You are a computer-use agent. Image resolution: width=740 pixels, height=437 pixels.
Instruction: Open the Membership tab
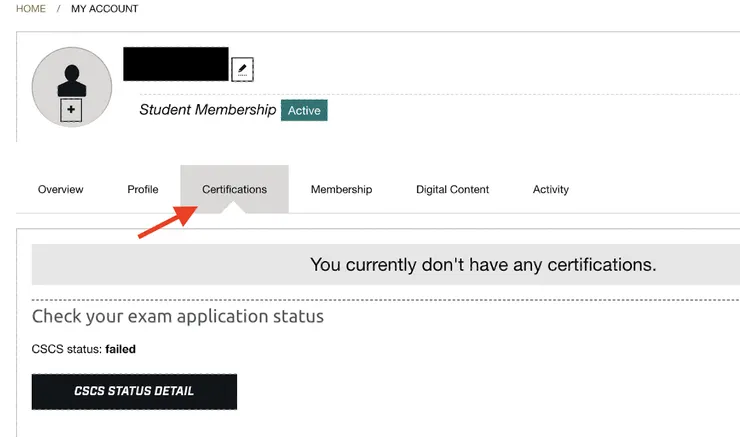[x=341, y=189]
